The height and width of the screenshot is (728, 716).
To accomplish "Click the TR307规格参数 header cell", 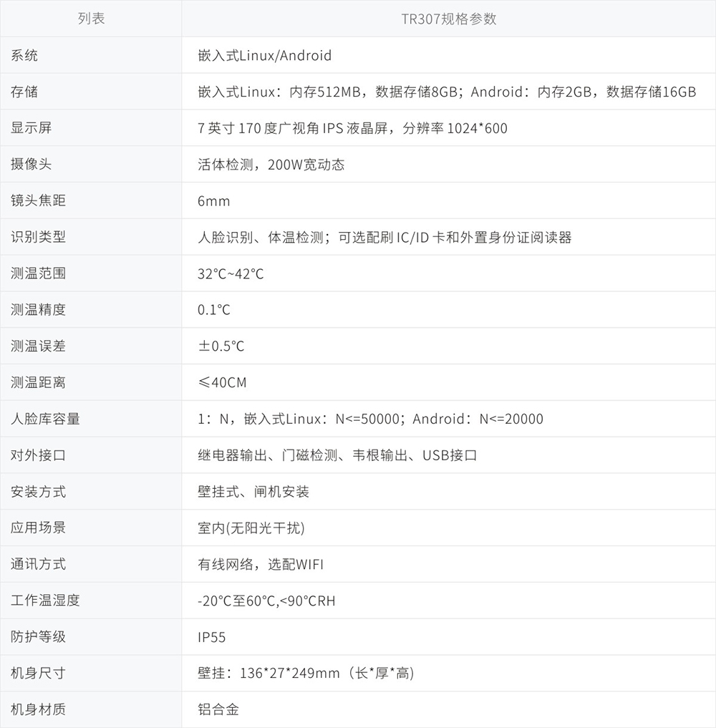I will pyautogui.click(x=448, y=19).
